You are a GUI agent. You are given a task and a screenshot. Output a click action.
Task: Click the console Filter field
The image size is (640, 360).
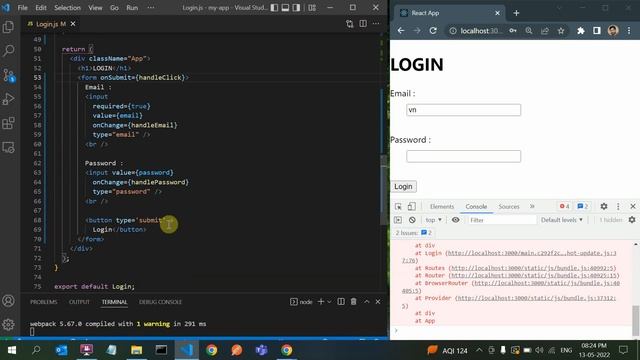[502, 220]
